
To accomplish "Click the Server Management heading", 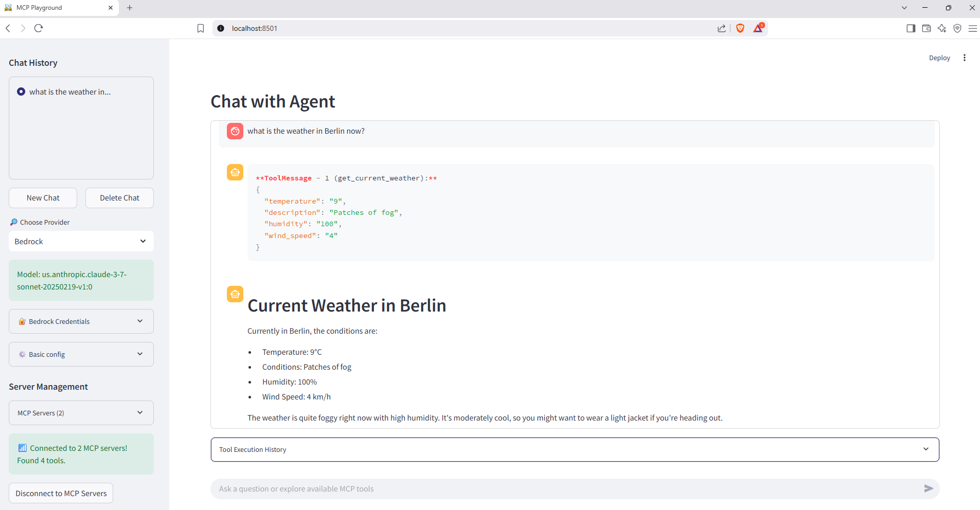I will [x=48, y=387].
